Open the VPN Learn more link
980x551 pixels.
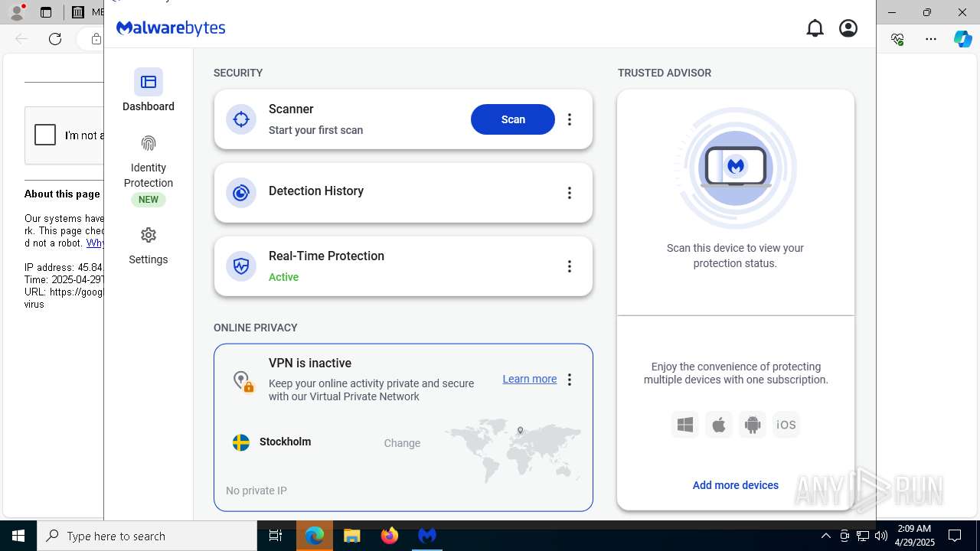click(530, 379)
